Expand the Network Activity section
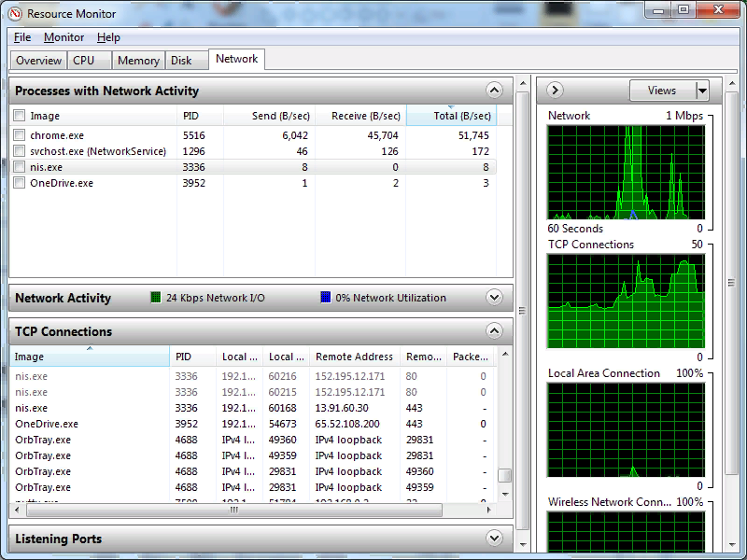The image size is (747, 560). (x=494, y=298)
